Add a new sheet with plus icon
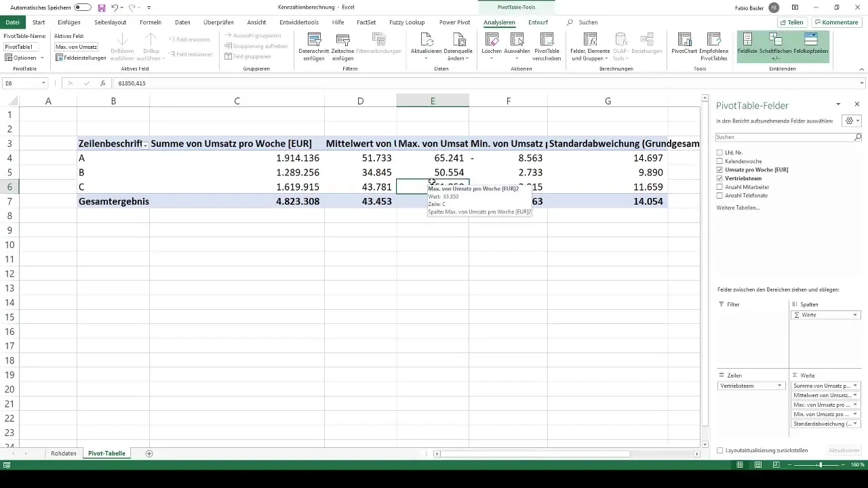The width and height of the screenshot is (868, 488). (149, 453)
